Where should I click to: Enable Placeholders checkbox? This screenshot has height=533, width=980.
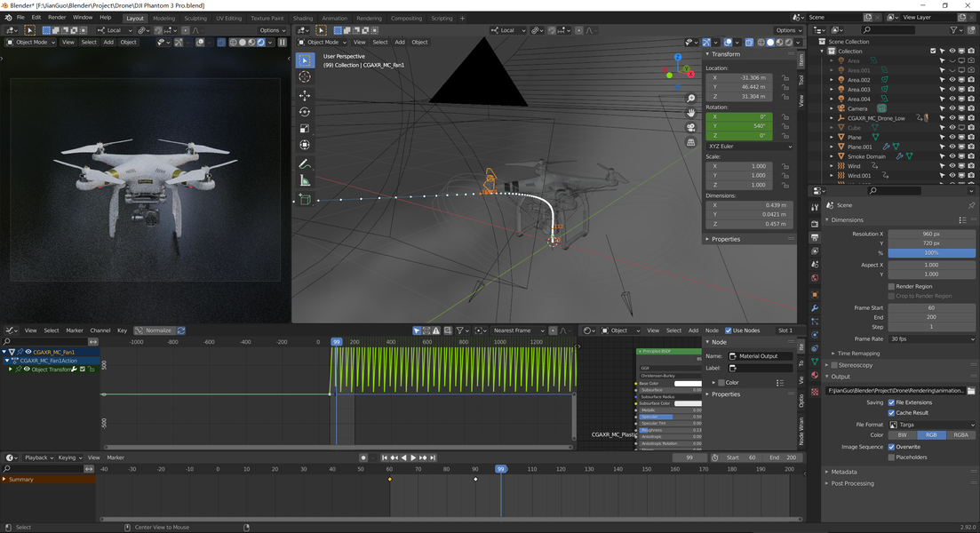tap(891, 457)
